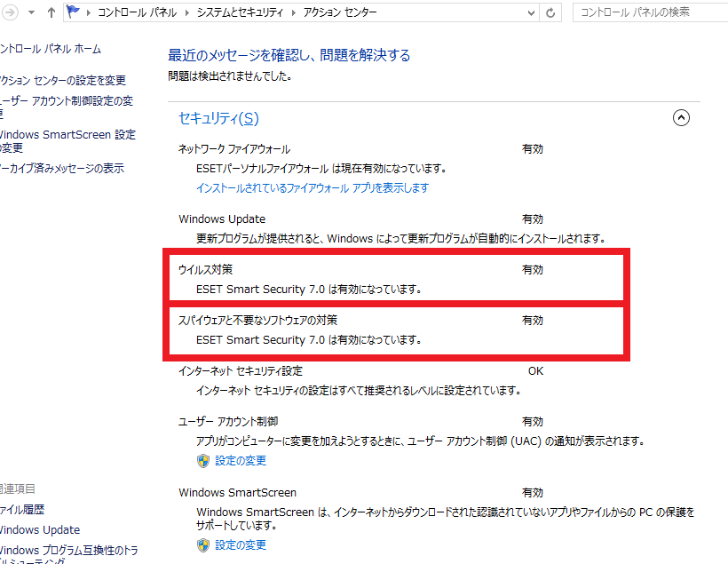Open インストールされているファイアウォール アプリを表示します link

[312, 187]
